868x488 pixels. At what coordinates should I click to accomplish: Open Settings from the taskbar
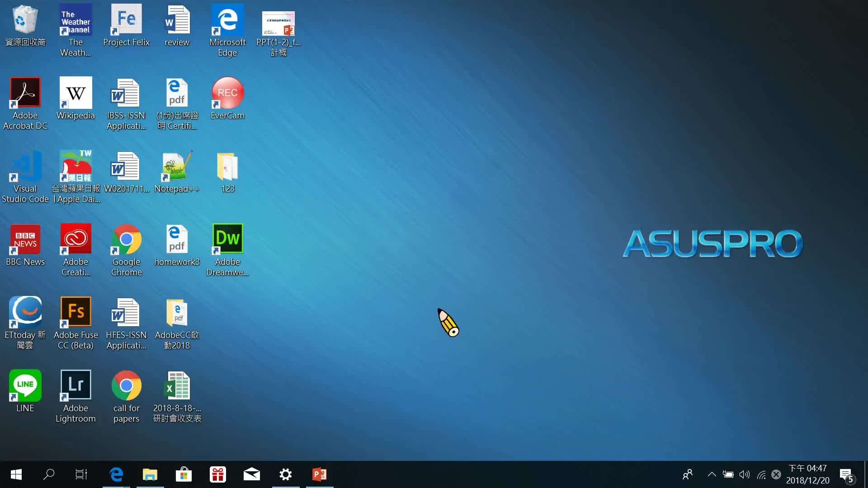[286, 474]
